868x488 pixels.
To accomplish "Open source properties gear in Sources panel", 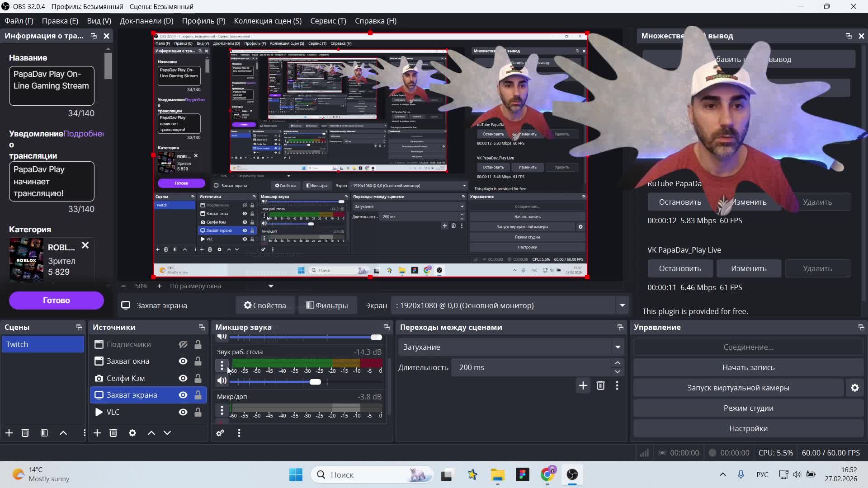I will 132,433.
